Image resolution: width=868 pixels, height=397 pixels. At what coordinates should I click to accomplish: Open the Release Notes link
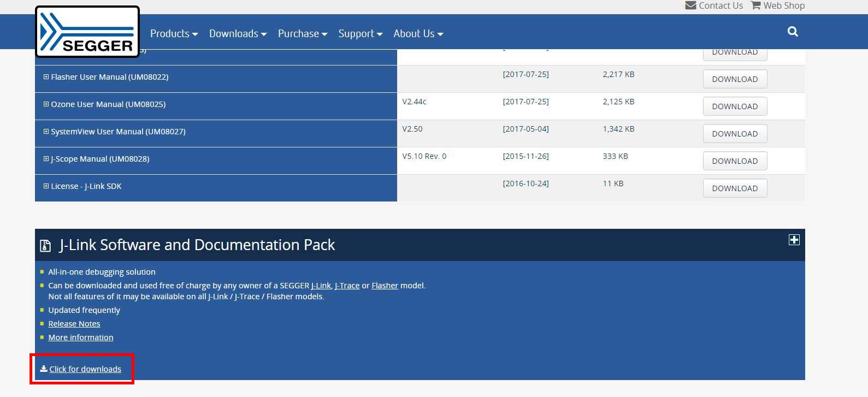coord(74,324)
